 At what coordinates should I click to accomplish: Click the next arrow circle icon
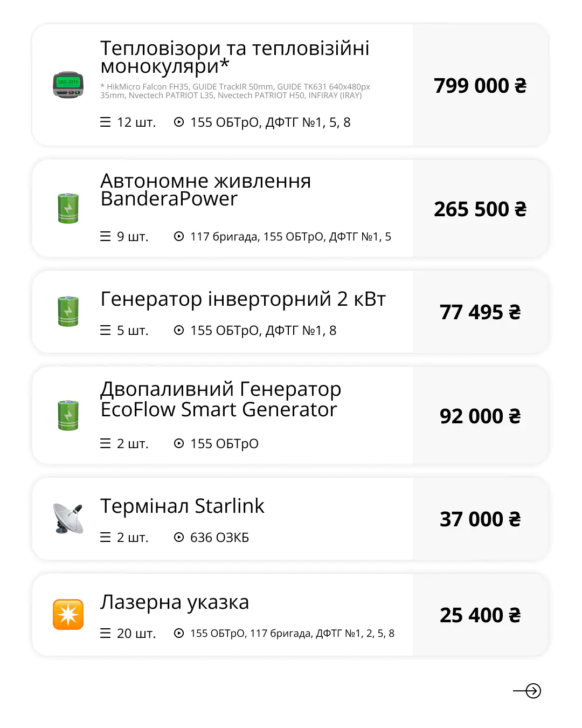[532, 691]
